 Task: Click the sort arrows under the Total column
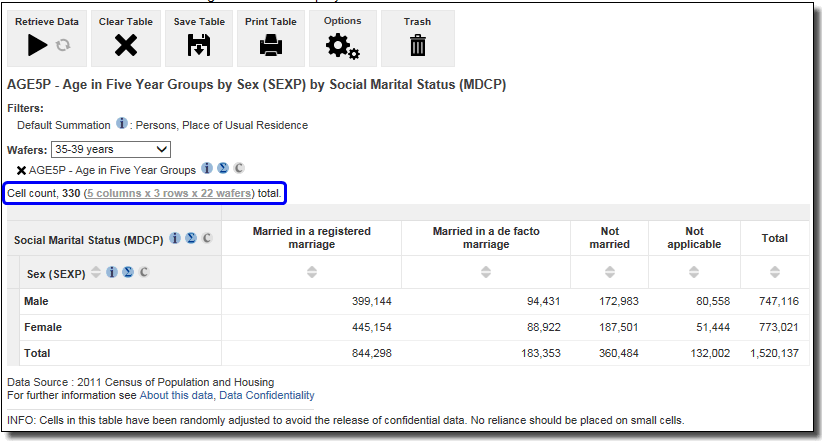774,272
